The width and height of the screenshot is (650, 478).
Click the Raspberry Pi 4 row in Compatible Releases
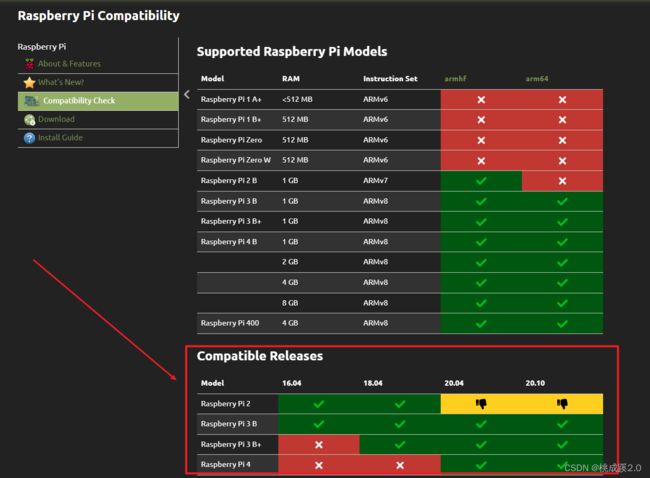(400, 465)
